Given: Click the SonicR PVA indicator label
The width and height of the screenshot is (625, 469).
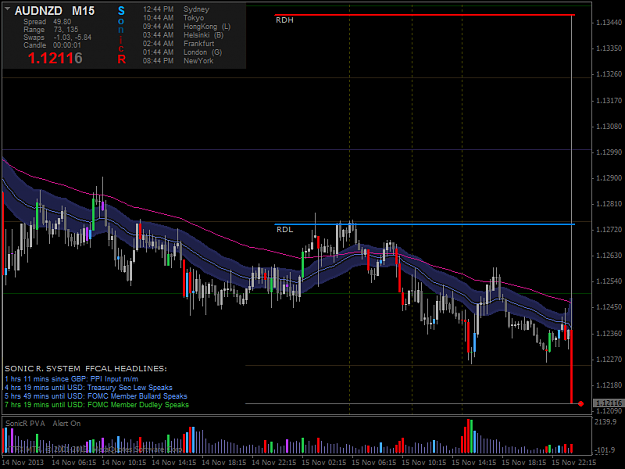Looking at the screenshot, I should pos(25,424).
